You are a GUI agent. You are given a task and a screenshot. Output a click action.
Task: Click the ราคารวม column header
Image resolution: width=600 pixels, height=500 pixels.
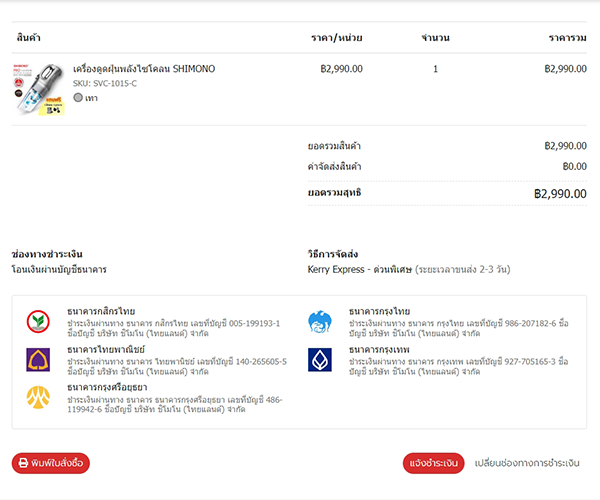click(567, 38)
